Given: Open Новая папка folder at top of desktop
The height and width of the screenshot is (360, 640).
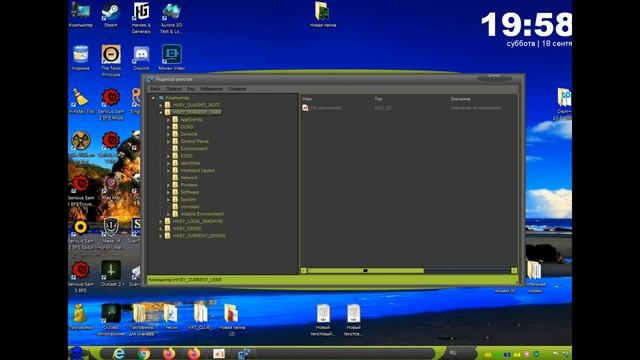Looking at the screenshot, I should pos(322,15).
